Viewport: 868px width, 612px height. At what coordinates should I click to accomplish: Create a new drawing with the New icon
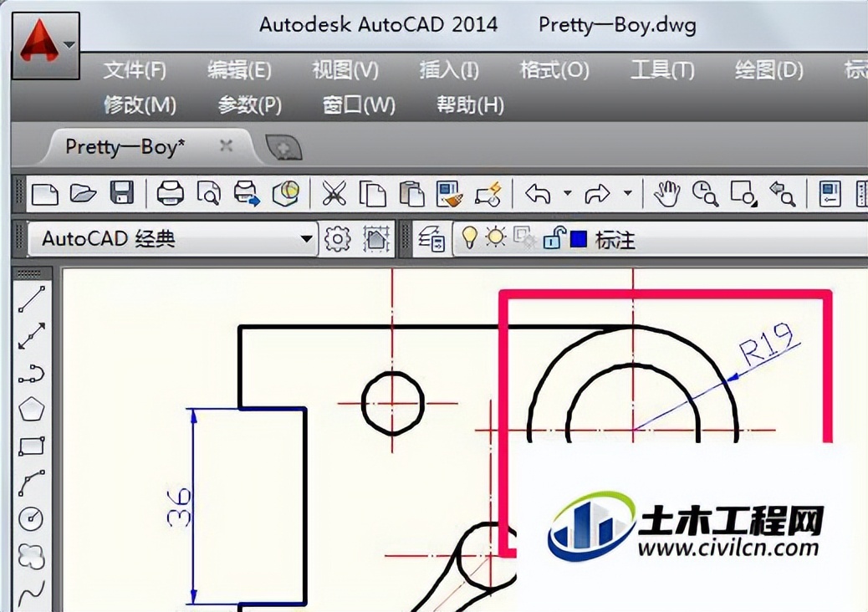pos(45,194)
